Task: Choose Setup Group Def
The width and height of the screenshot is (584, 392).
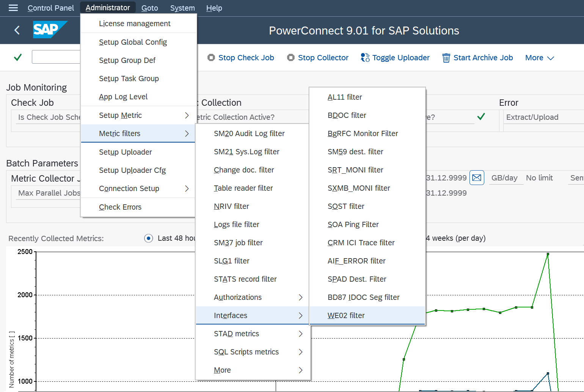Action: coord(139,60)
